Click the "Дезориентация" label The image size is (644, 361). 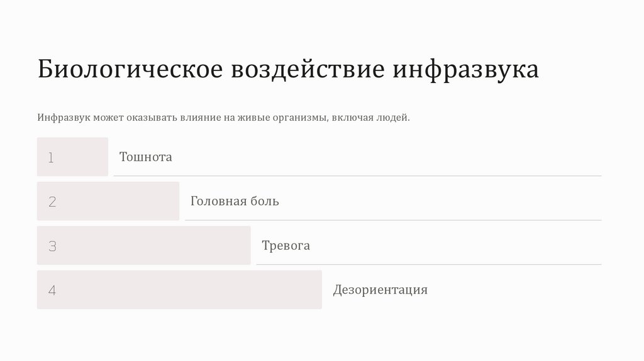(380, 290)
